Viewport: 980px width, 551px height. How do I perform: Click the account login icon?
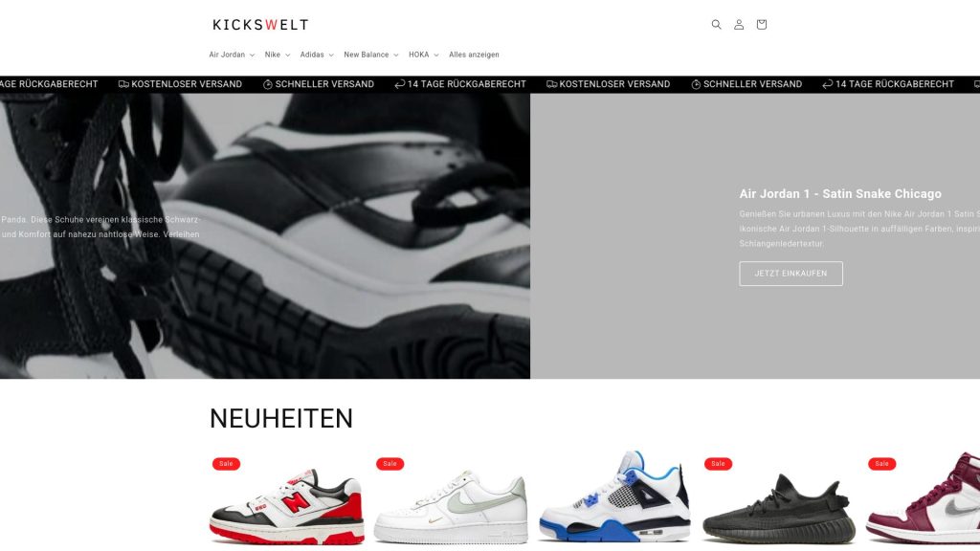pyautogui.click(x=739, y=24)
